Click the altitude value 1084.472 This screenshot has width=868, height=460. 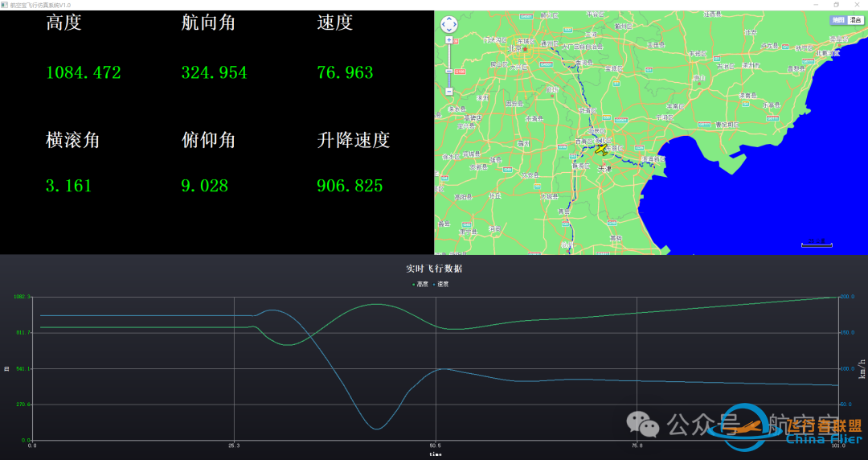pyautogui.click(x=84, y=72)
